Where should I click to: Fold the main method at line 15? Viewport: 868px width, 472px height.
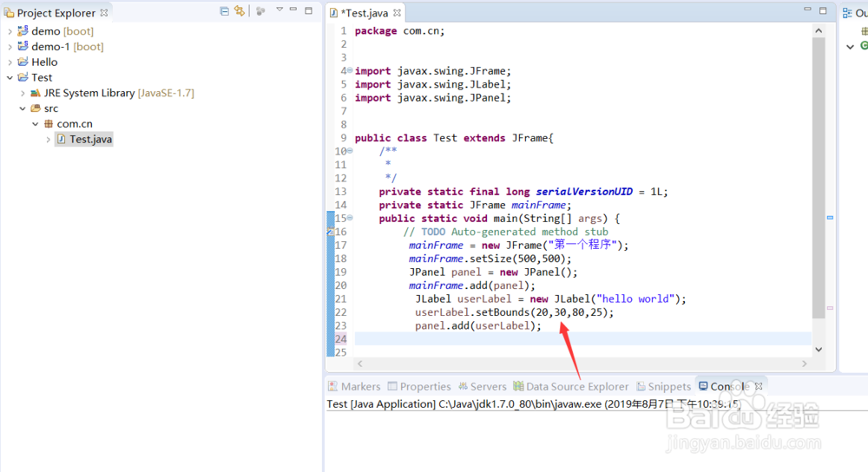(x=350, y=218)
